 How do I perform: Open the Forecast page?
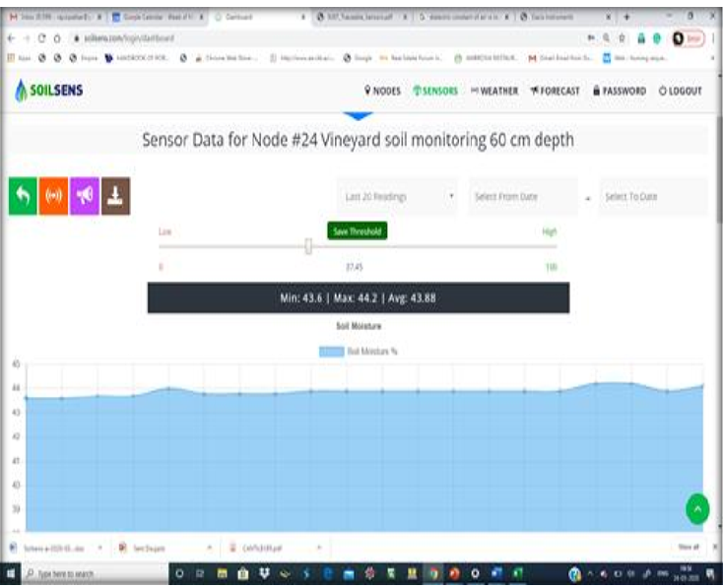tap(555, 91)
